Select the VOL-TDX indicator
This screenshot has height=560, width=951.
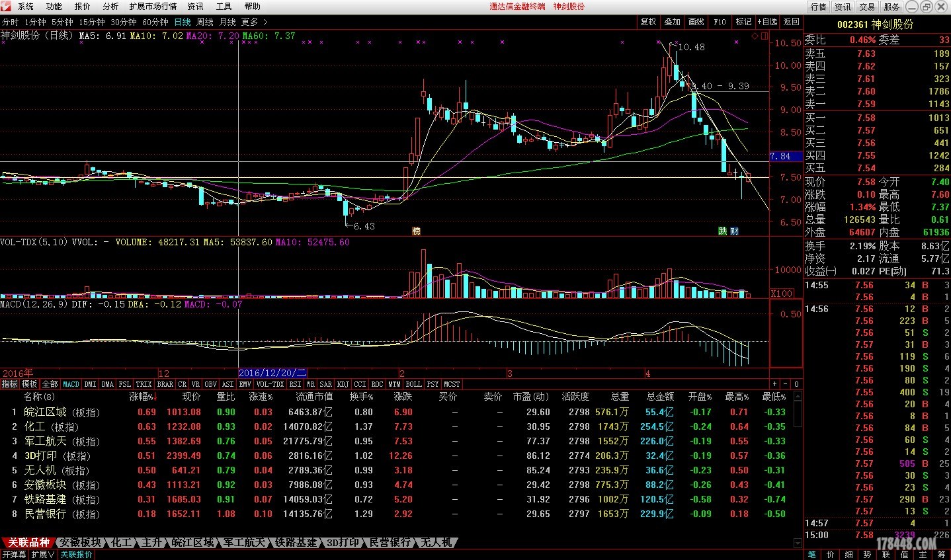pyautogui.click(x=270, y=383)
